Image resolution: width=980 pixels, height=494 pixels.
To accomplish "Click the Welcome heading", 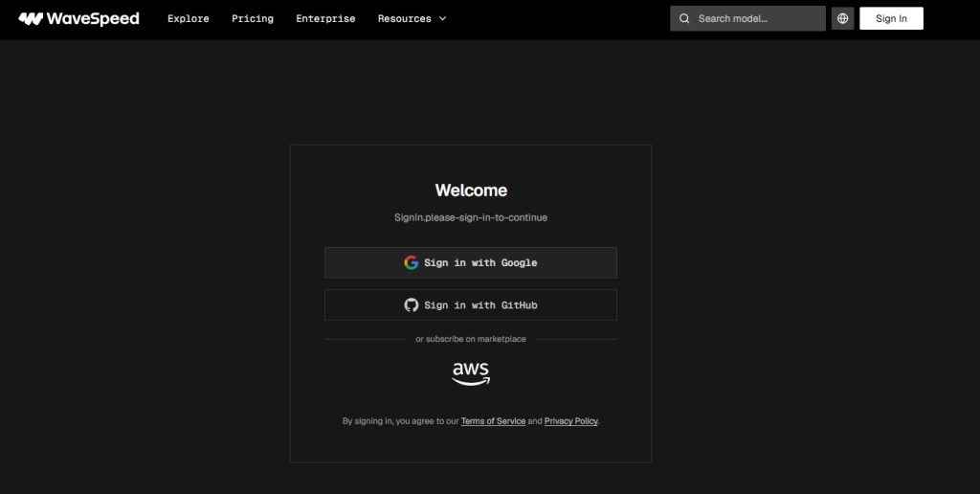I will click(x=471, y=191).
